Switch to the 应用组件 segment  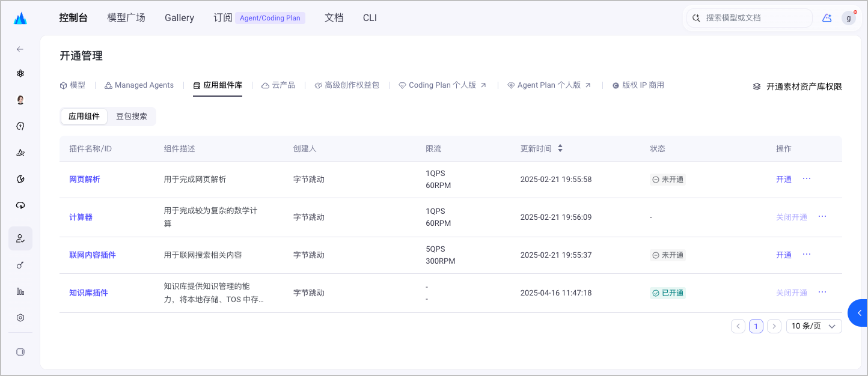(x=84, y=117)
